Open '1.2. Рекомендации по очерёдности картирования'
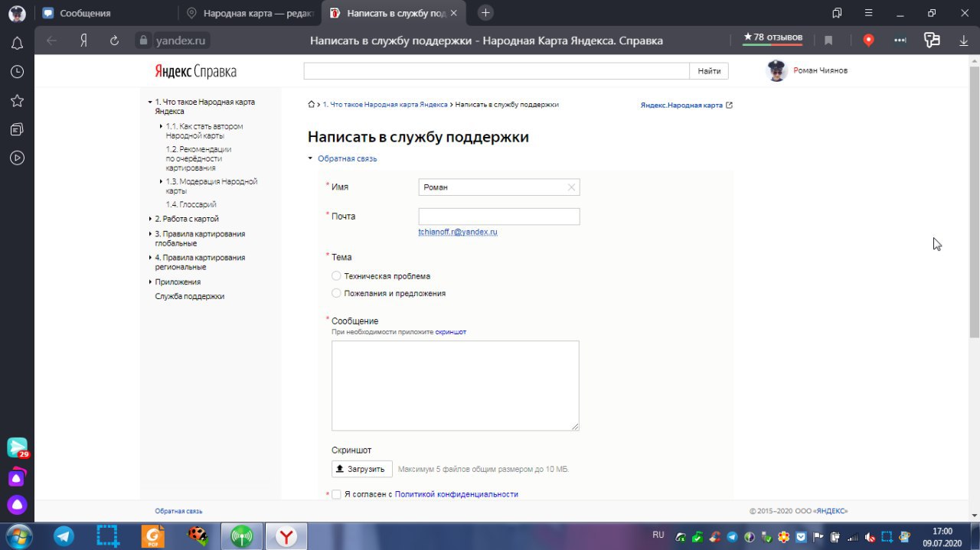The image size is (980, 550). click(x=198, y=158)
